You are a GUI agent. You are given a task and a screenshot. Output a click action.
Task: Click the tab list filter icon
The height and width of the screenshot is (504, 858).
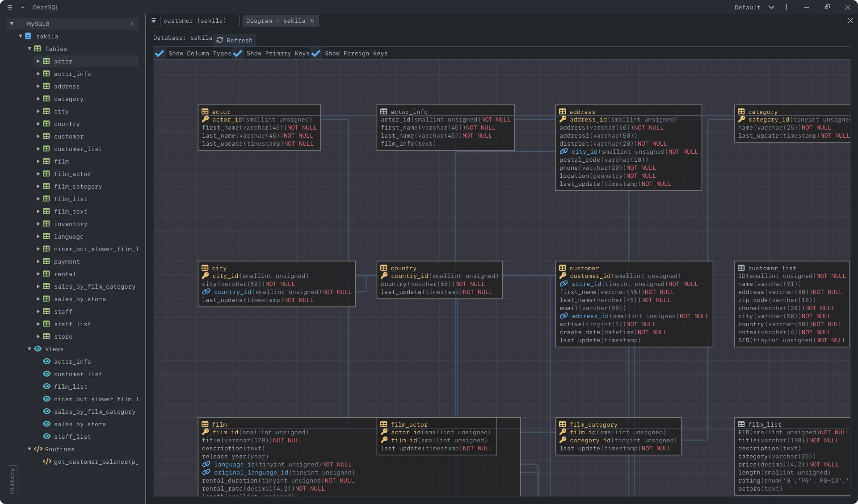(154, 21)
